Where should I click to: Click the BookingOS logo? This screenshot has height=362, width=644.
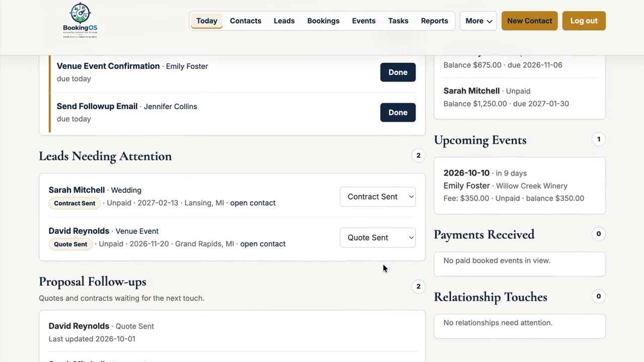(80, 20)
